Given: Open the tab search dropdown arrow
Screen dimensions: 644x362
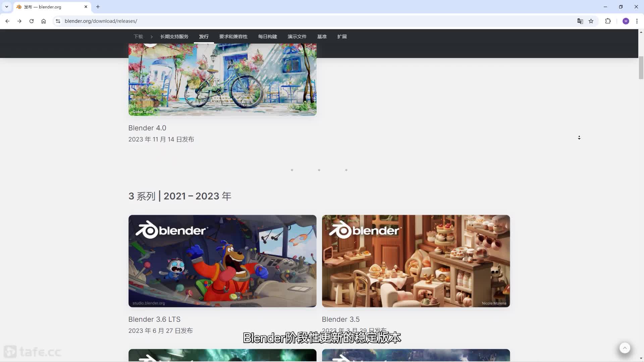Looking at the screenshot, I should tap(6, 7).
